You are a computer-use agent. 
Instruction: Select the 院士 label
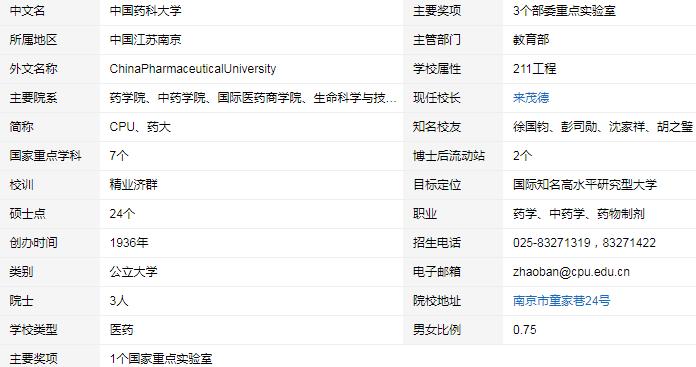pyautogui.click(x=21, y=300)
